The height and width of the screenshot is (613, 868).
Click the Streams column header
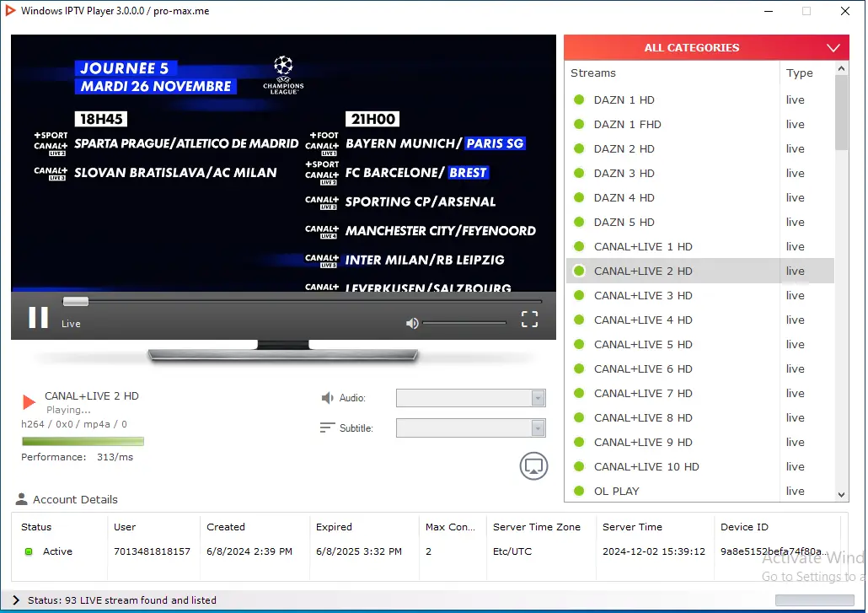pos(672,73)
